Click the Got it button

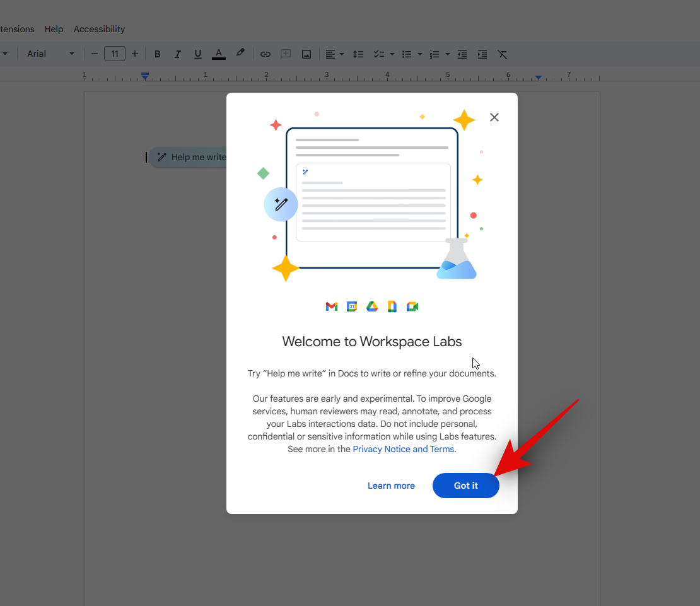465,486
